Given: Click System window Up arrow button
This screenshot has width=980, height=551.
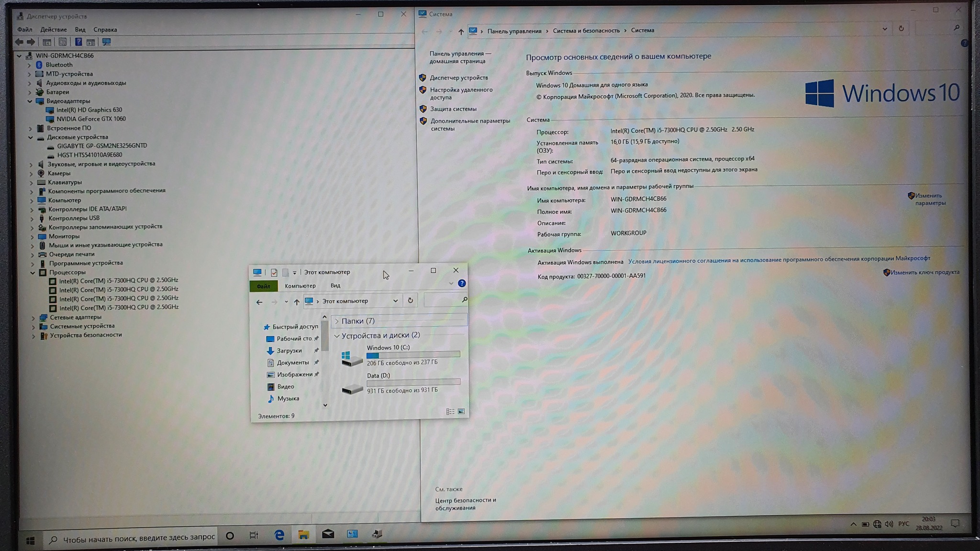Looking at the screenshot, I should [x=461, y=32].
